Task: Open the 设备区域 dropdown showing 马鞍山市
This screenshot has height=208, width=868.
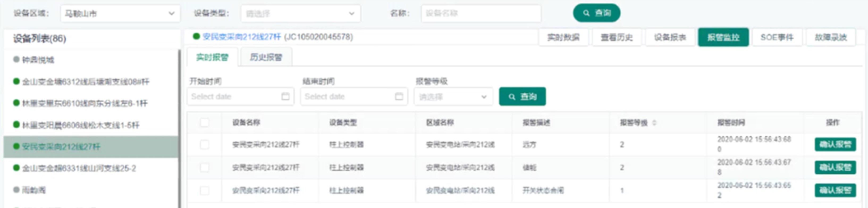Action: (120, 14)
